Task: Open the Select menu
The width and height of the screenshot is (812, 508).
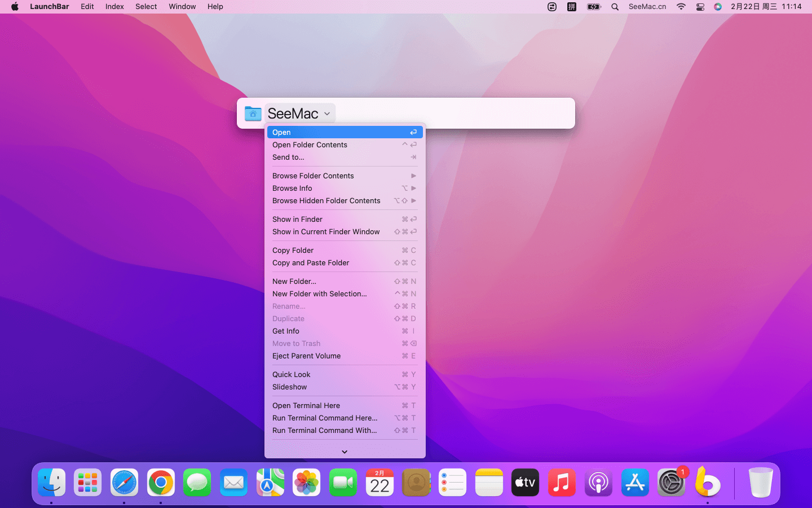Action: pos(146,7)
